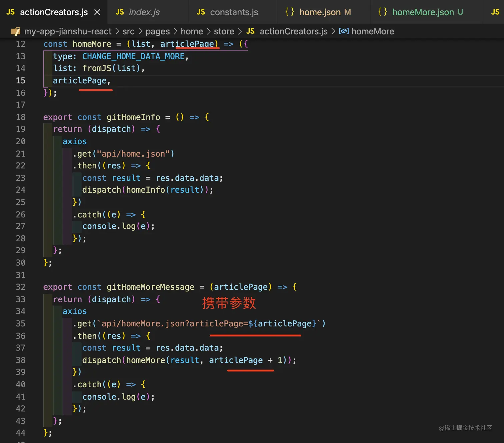Screen dimensions: 504x443
Task: Click "gitHomeInfo" function name on line 18
Action: [133, 117]
